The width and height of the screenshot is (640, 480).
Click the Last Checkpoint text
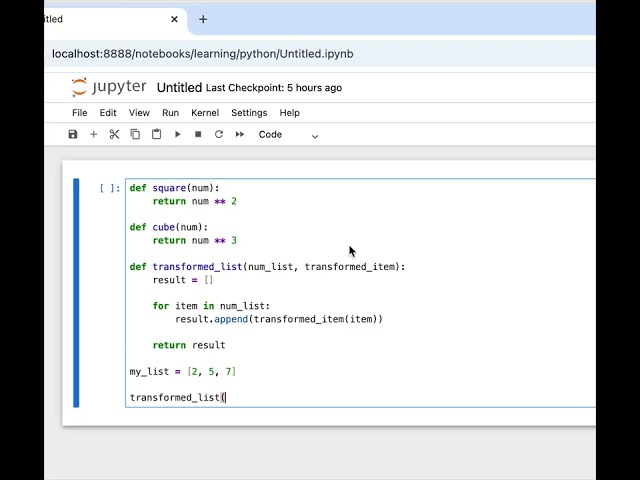274,88
